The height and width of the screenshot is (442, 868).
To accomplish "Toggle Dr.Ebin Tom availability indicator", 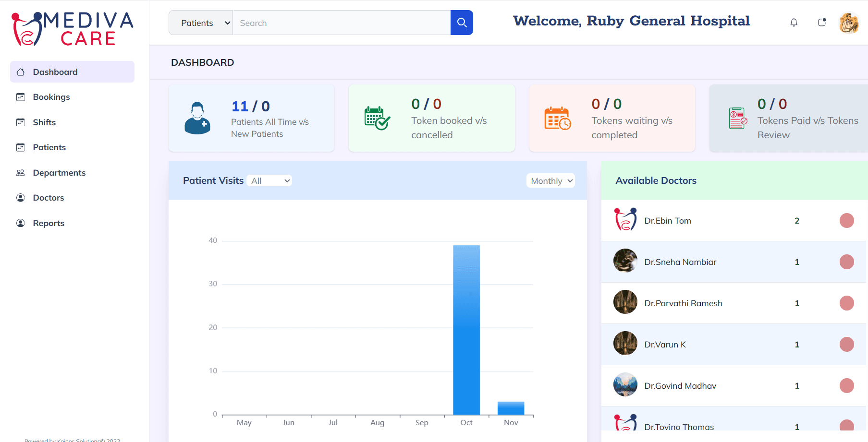I will [846, 221].
